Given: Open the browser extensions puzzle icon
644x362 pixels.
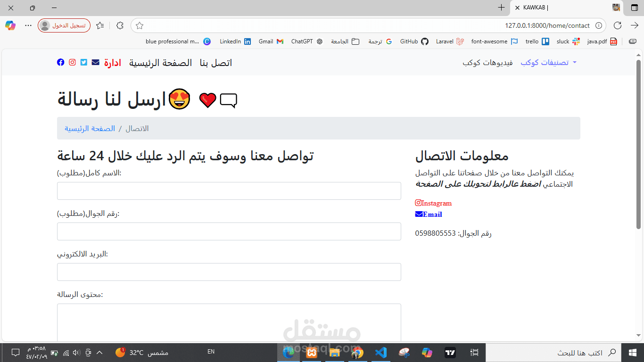Looking at the screenshot, I should pyautogui.click(x=120, y=25).
